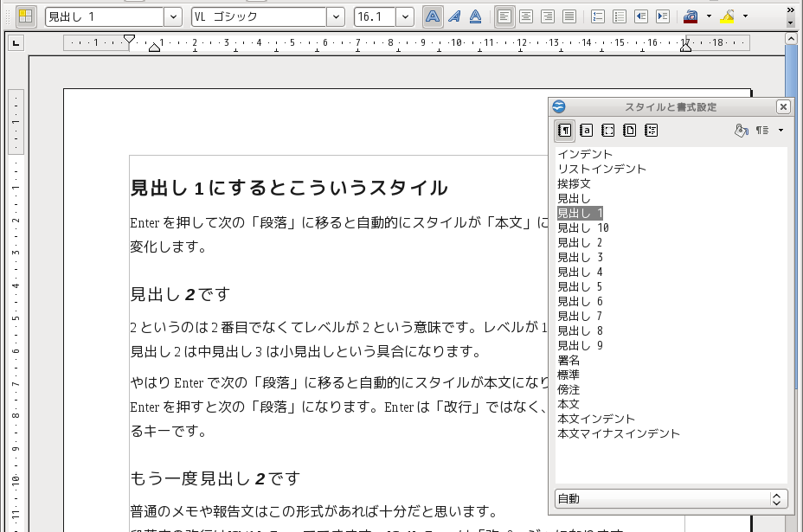Select the 本文インデント style in the list
The width and height of the screenshot is (803, 532).
[596, 419]
